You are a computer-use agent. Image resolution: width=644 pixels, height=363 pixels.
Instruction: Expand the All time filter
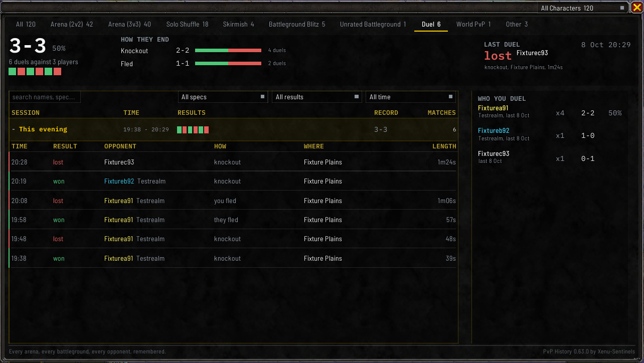click(411, 97)
